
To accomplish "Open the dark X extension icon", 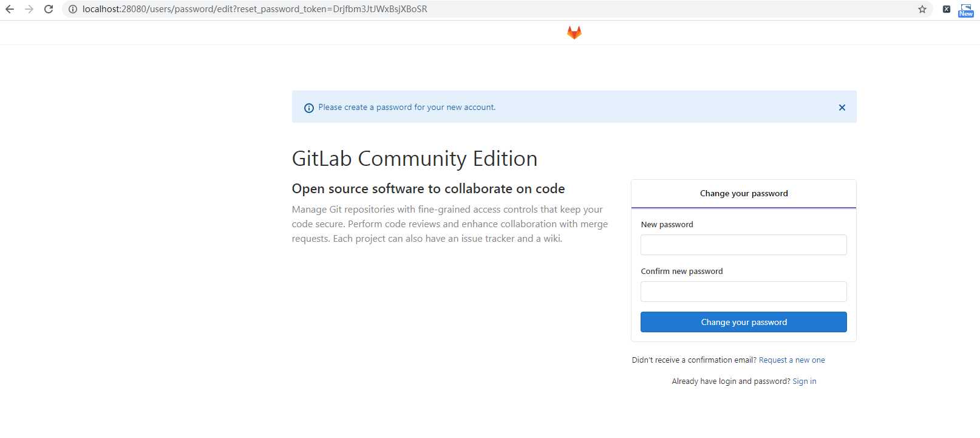I will coord(946,9).
